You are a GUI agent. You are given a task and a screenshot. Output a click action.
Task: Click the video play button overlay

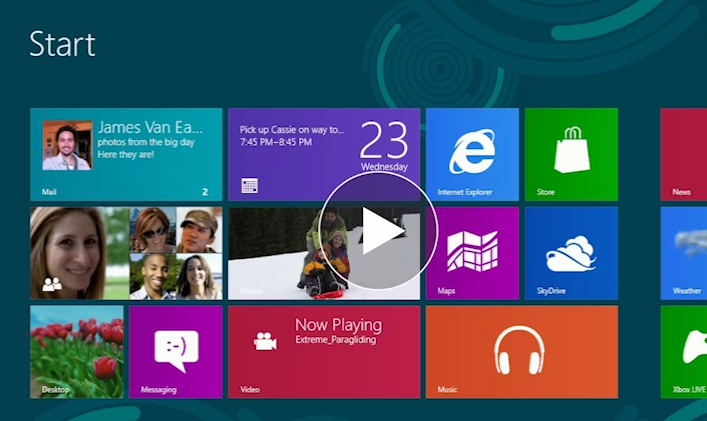[x=378, y=231]
